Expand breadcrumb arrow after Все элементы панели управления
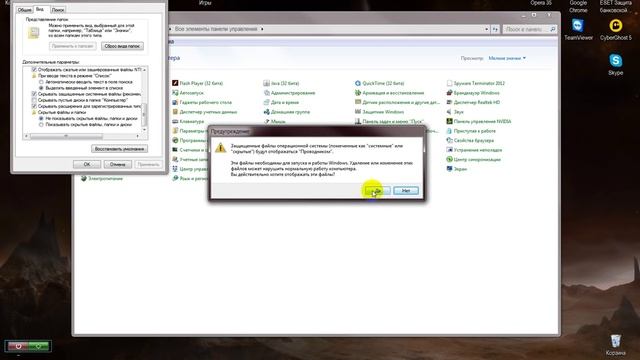Screen dimensions: 640x360 (262, 29)
